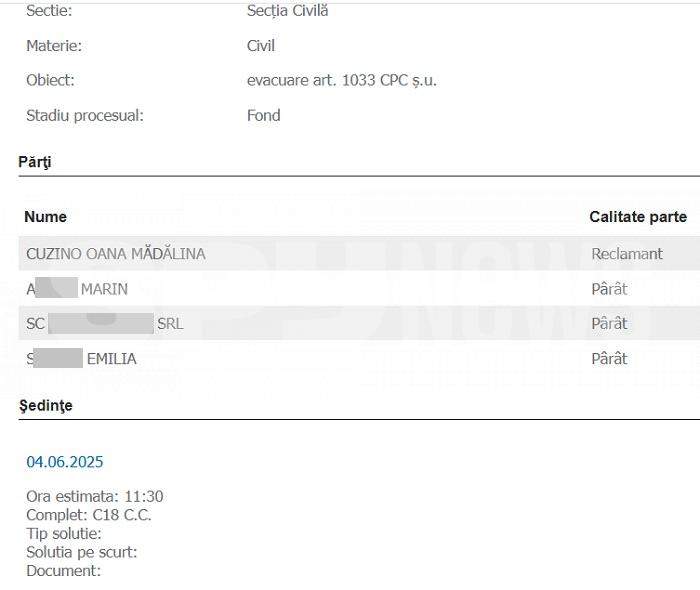Click the Reclamant role cell
The height and width of the screenshot is (590, 700).
point(627,253)
